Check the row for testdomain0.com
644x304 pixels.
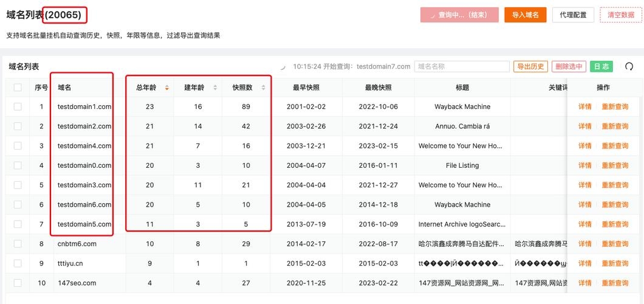pyautogui.click(x=18, y=165)
